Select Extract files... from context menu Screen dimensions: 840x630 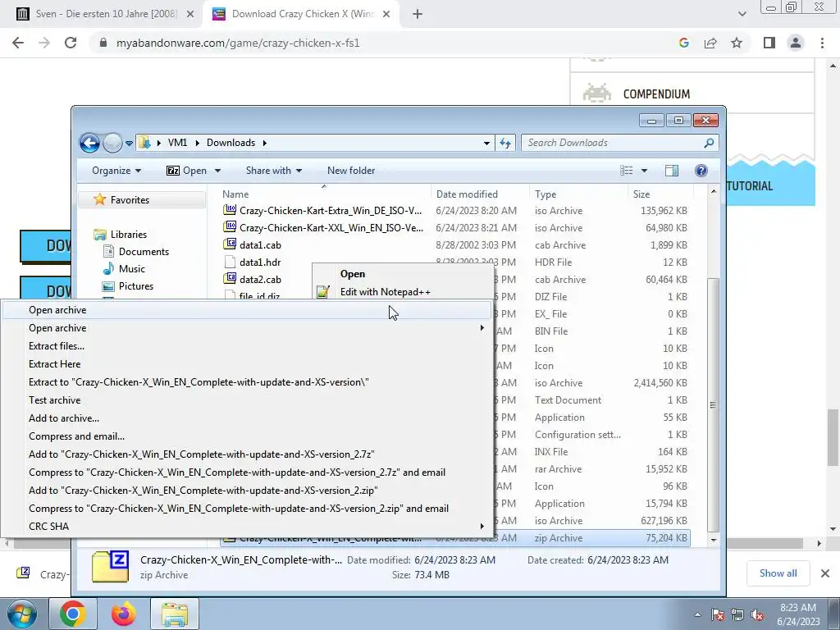click(246, 346)
